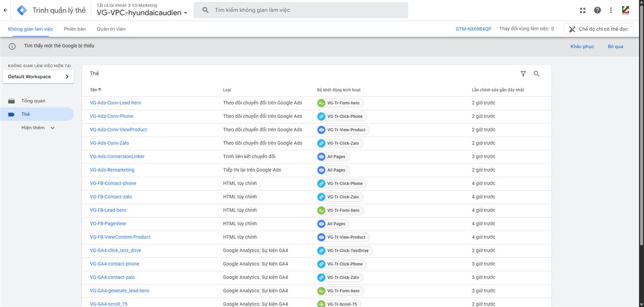Open the VG-FB-Lead-hero tag
This screenshot has width=644, height=307.
tap(108, 210)
